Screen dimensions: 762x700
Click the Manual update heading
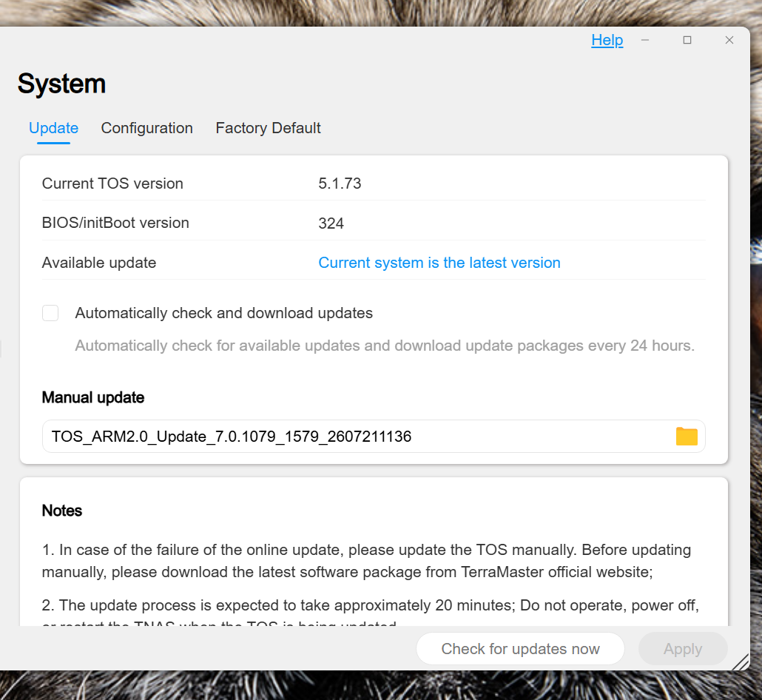pyautogui.click(x=93, y=397)
